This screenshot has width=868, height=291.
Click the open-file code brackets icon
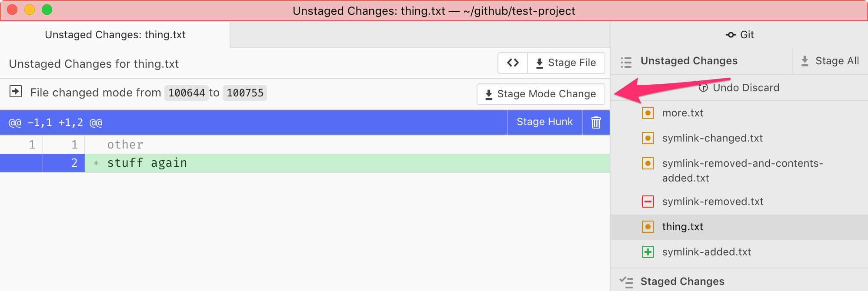click(513, 63)
